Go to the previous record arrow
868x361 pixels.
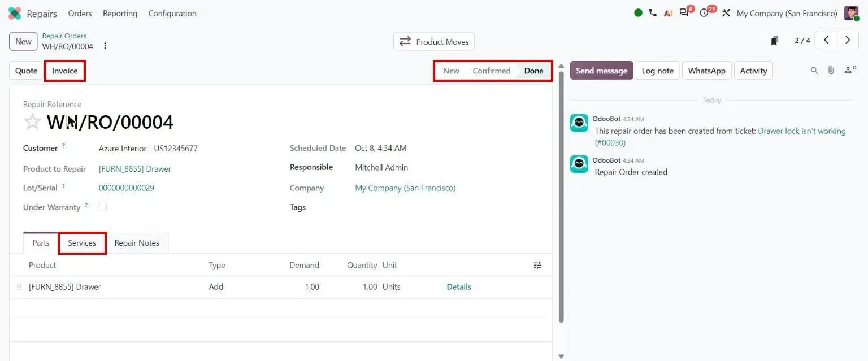[826, 40]
